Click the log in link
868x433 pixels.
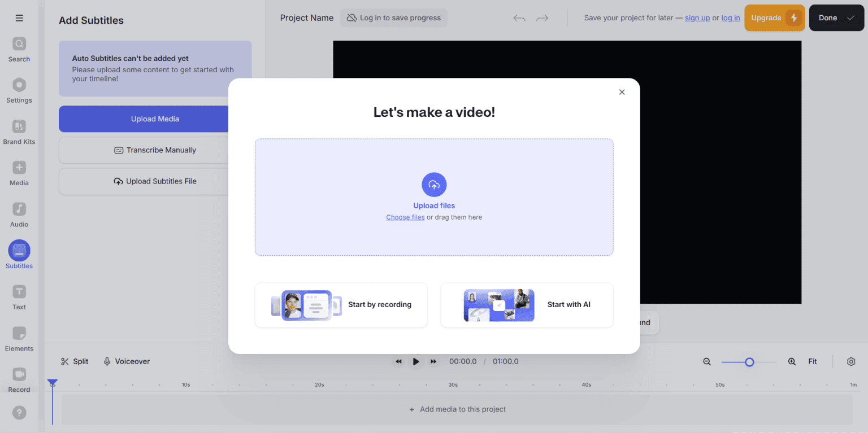click(731, 18)
